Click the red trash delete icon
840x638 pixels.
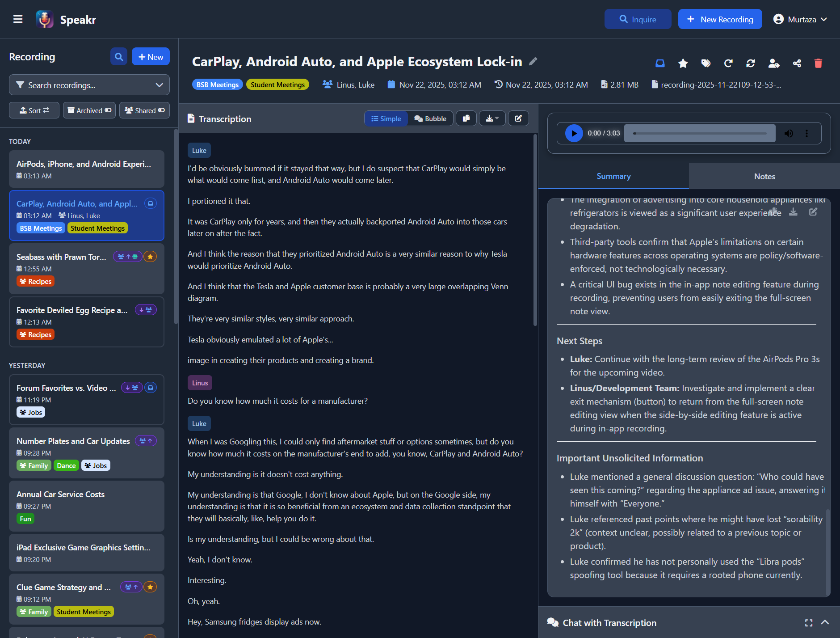[818, 63]
